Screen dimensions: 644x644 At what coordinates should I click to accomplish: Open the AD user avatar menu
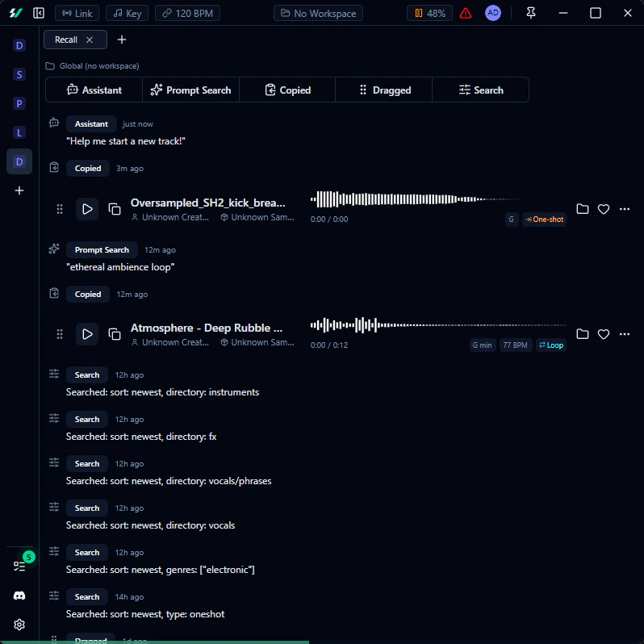[x=493, y=13]
